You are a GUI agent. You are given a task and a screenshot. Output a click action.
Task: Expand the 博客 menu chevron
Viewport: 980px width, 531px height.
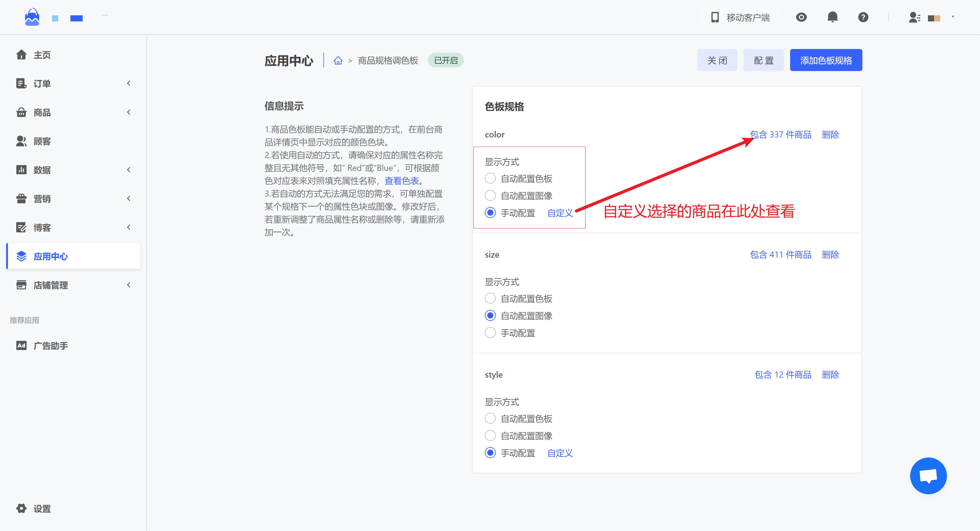pyautogui.click(x=129, y=228)
